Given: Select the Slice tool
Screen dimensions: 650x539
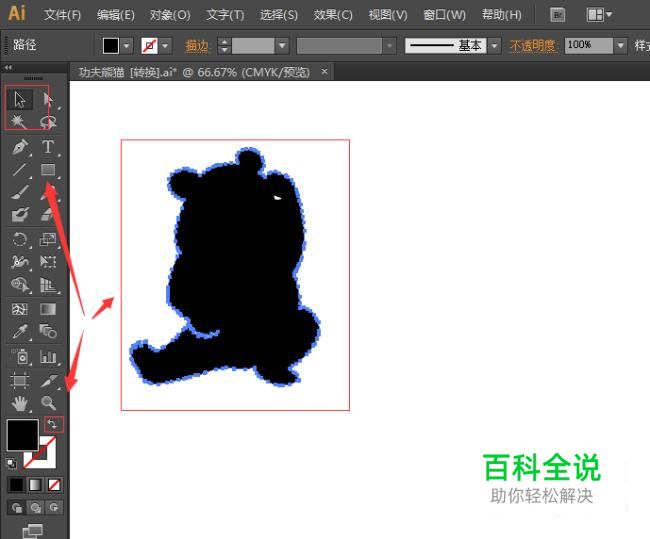Looking at the screenshot, I should [48, 380].
